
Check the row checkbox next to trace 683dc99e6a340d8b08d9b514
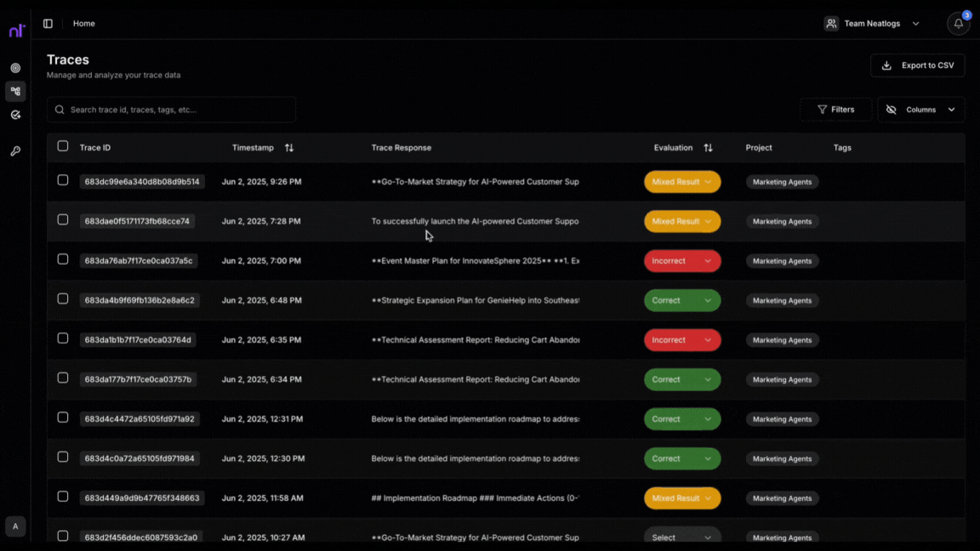63,181
